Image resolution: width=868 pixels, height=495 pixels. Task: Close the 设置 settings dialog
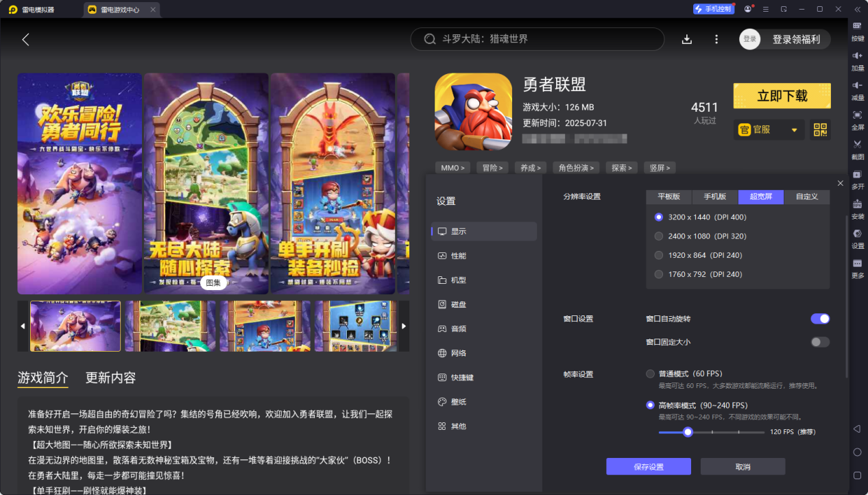pos(841,183)
